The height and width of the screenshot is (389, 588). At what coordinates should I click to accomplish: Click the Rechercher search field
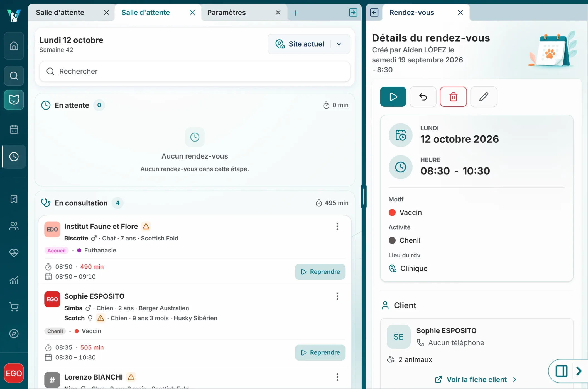(195, 71)
